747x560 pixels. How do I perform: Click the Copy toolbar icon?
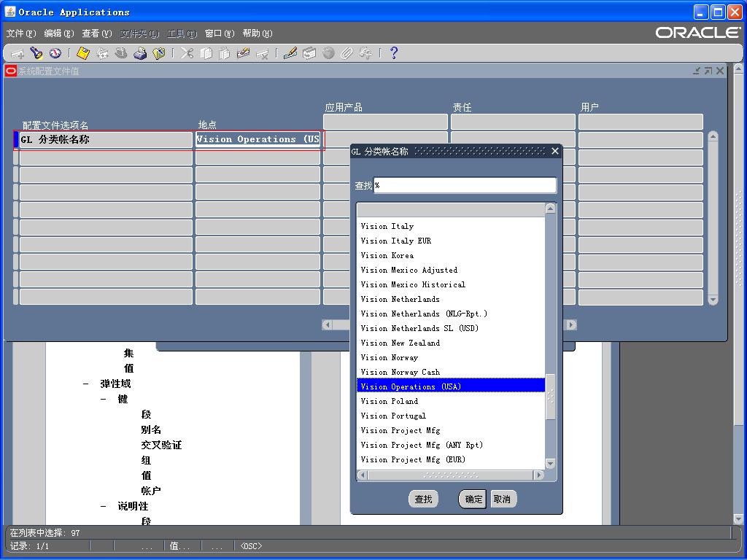205,53
